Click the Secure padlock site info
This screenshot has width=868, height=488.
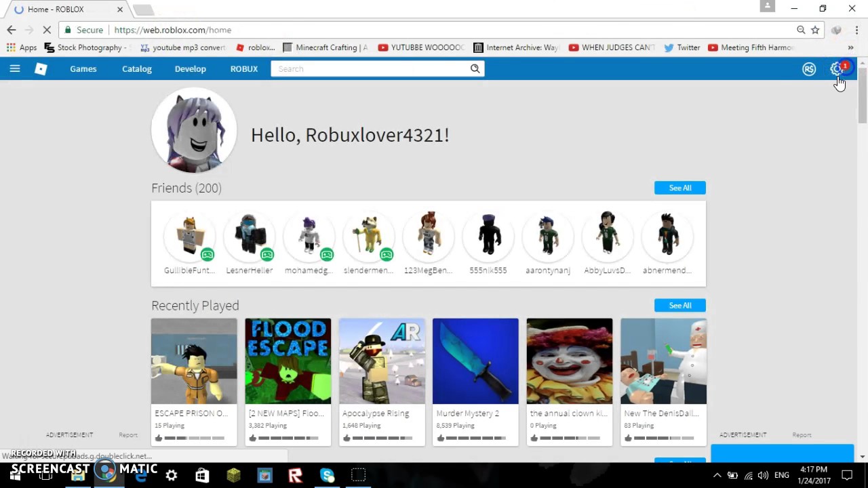[83, 30]
